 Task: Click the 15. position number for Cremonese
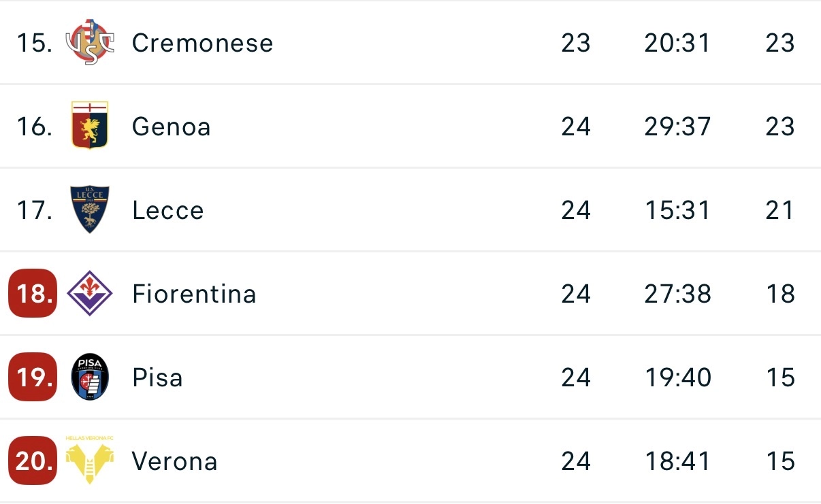tap(34, 43)
